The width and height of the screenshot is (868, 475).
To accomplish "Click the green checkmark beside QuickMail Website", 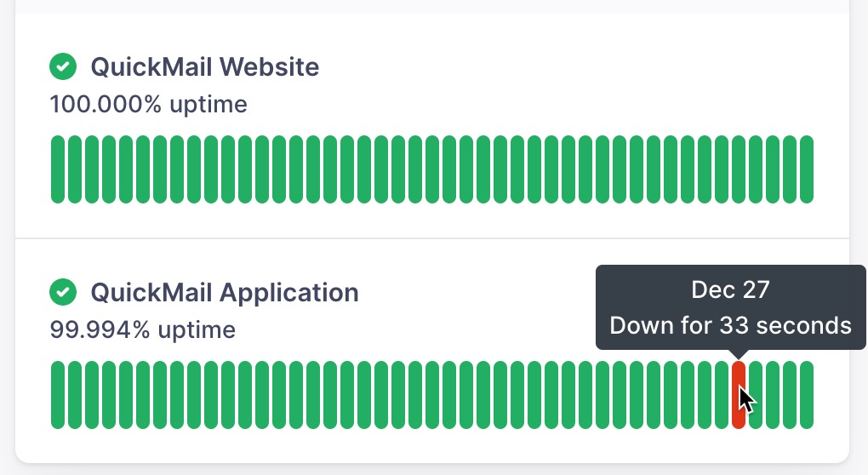I will [x=63, y=66].
